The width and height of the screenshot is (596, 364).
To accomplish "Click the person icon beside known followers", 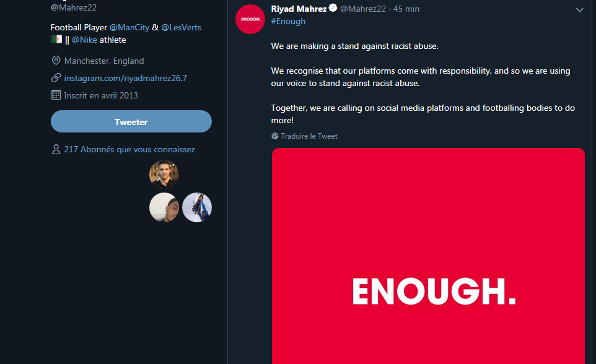I will (x=56, y=149).
